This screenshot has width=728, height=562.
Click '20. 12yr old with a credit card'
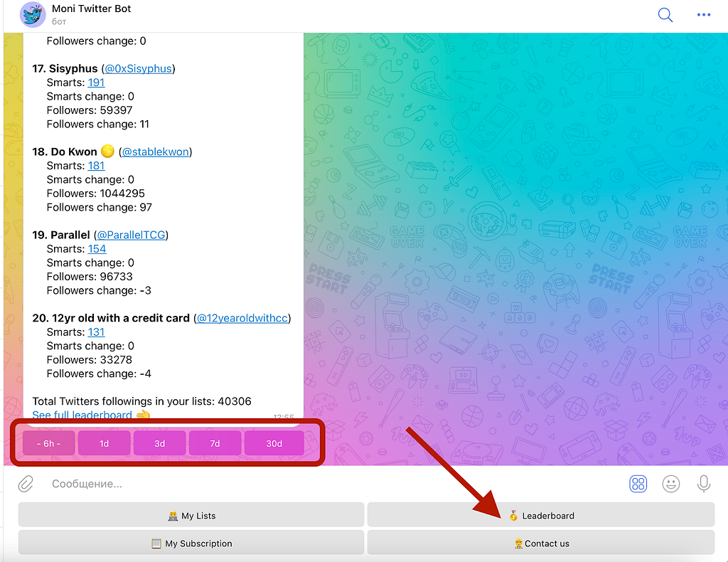pyautogui.click(x=111, y=318)
